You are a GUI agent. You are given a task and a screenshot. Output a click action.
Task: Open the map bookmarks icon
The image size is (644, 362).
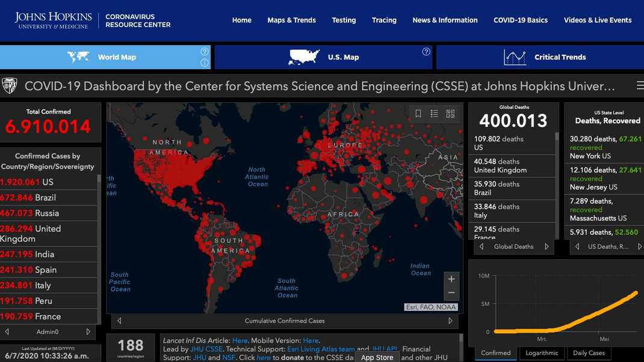tap(418, 114)
